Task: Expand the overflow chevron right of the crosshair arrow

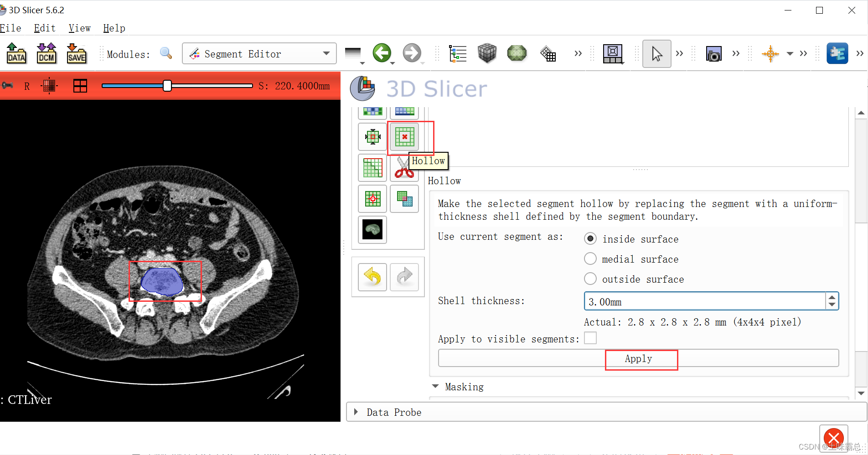Action: point(803,54)
